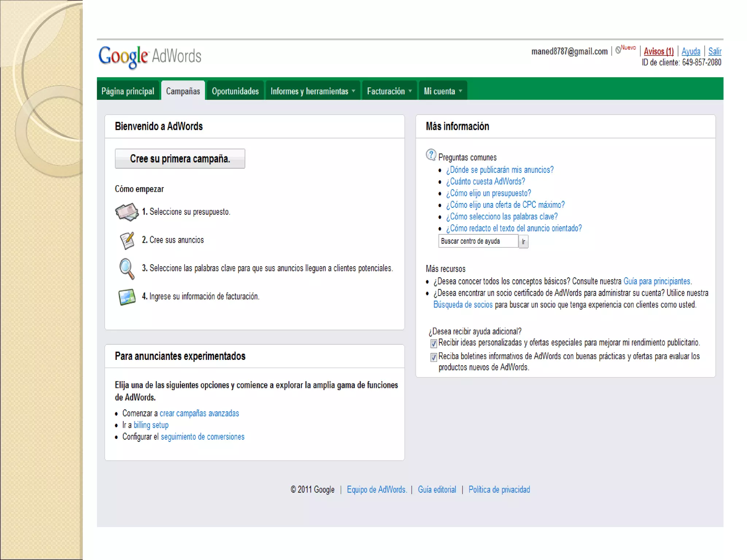The height and width of the screenshot is (560, 747).
Task: Click the credit card billing icon
Action: tap(127, 297)
